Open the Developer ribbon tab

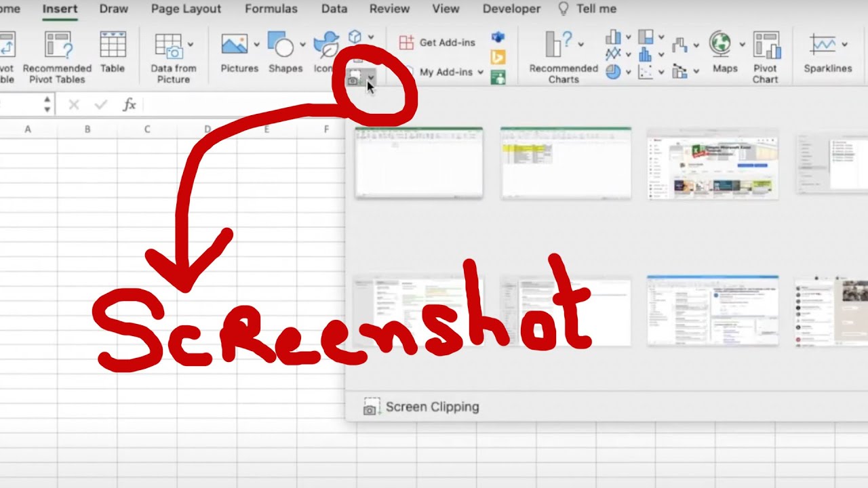(511, 9)
